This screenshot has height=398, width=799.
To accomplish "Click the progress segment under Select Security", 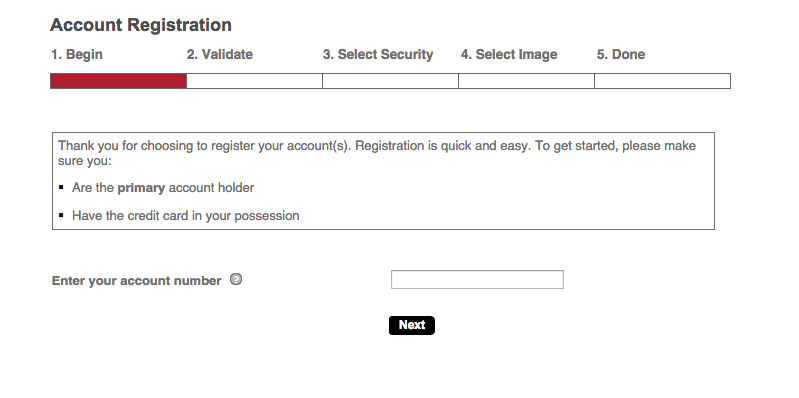I will point(390,81).
